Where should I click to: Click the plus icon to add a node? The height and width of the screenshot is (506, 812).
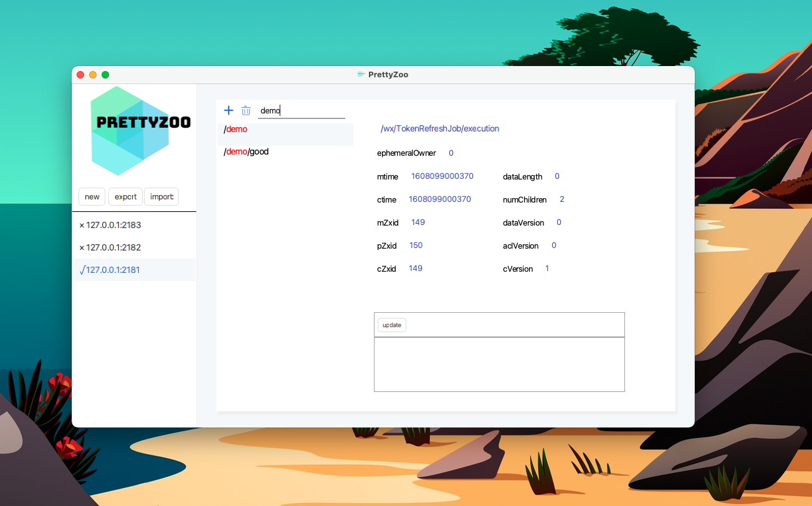click(228, 110)
